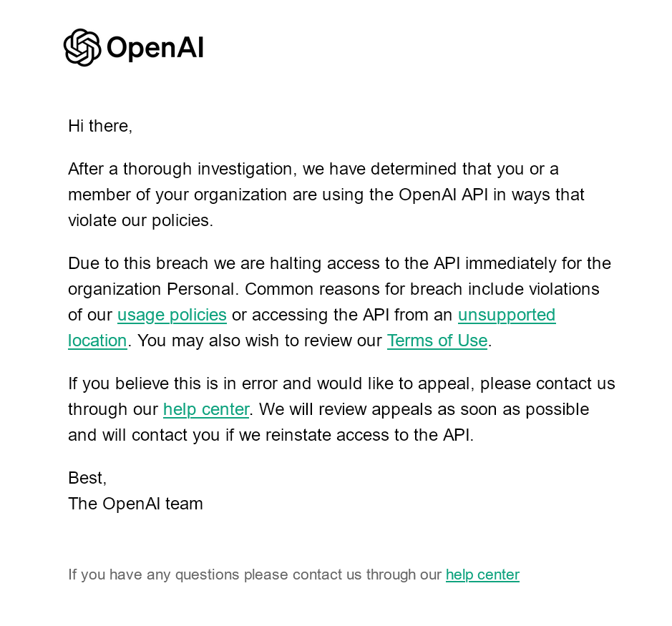Click the OpenAI knot logo icon
672x626 pixels.
tap(82, 47)
